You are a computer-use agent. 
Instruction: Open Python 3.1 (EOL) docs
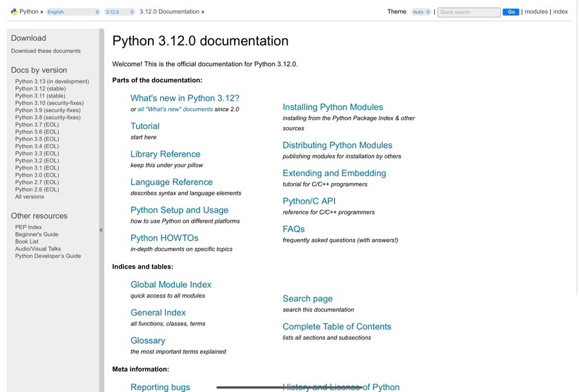pyautogui.click(x=37, y=168)
